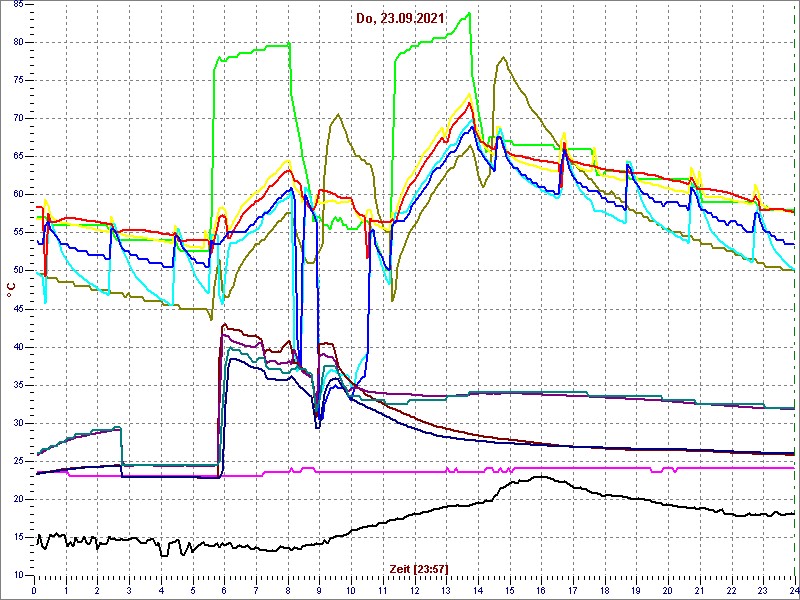This screenshot has height=600, width=800.
Task: Click hour 12 on time axis
Action: pos(414,591)
